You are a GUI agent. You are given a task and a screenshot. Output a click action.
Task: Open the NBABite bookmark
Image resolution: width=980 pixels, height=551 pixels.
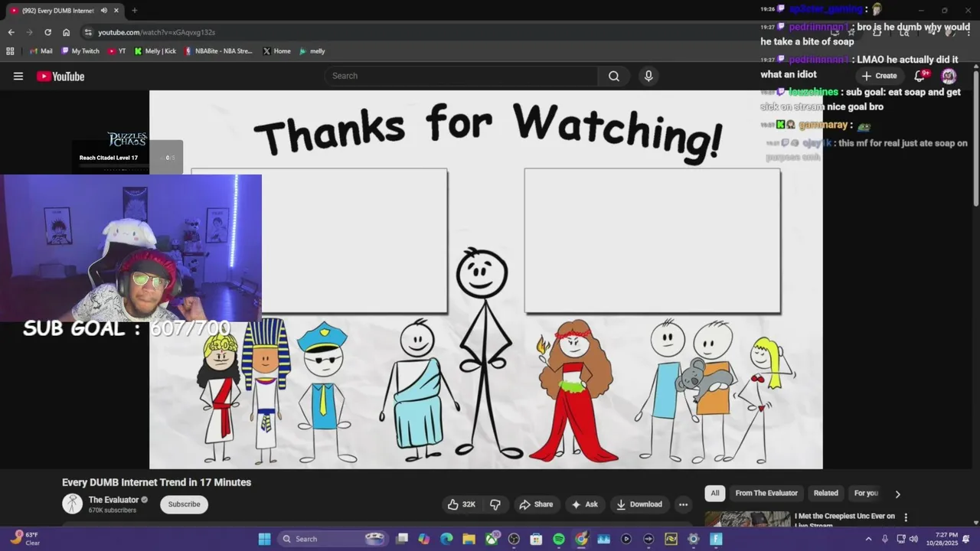[218, 51]
